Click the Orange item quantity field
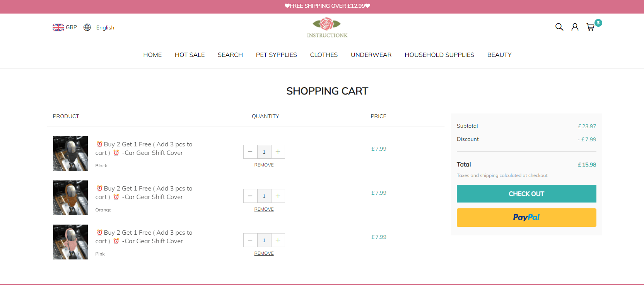The height and width of the screenshot is (285, 644). pos(264,196)
